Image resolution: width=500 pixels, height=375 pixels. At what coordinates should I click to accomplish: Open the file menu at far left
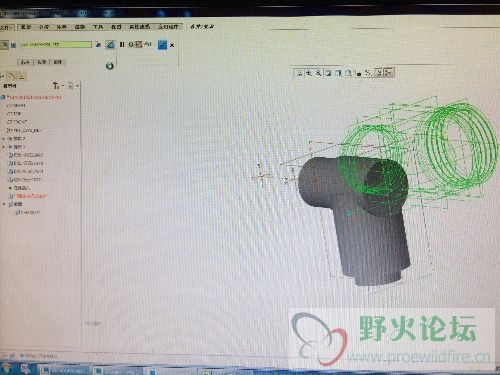pyautogui.click(x=6, y=27)
